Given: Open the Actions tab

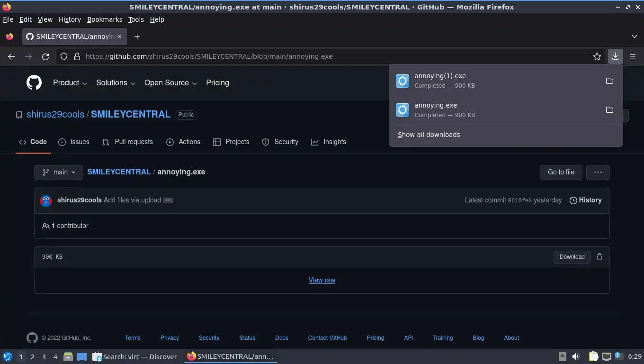Looking at the screenshot, I should 183,142.
